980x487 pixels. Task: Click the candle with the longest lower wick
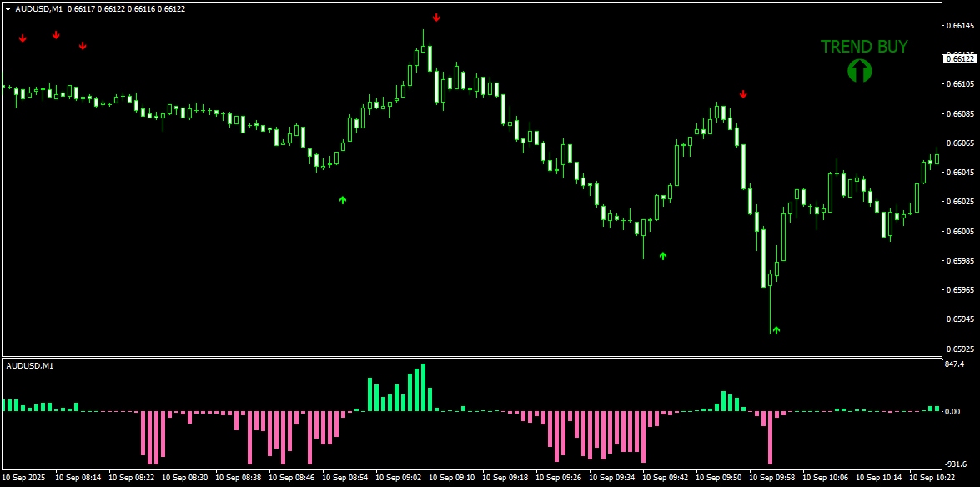(x=770, y=304)
